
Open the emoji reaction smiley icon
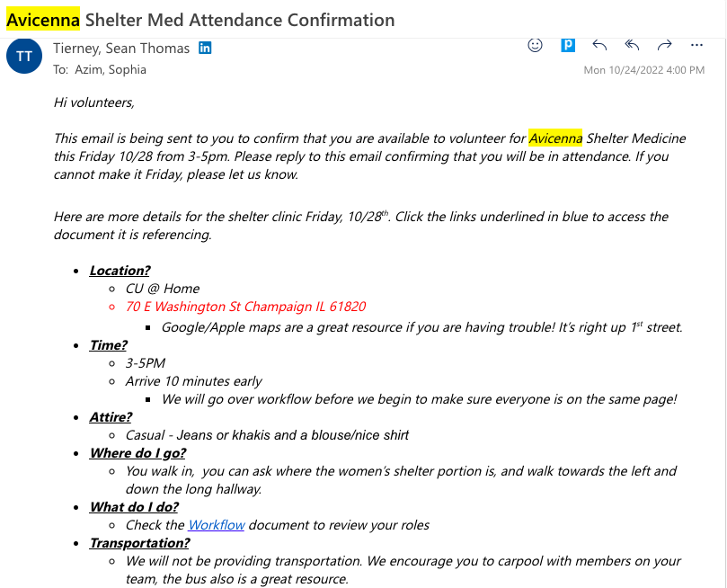point(535,45)
